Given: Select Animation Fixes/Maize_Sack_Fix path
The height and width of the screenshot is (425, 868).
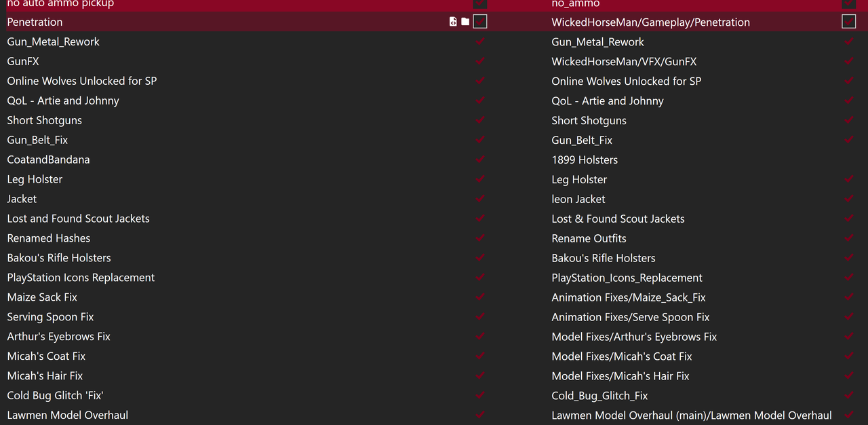Looking at the screenshot, I should pos(629,297).
